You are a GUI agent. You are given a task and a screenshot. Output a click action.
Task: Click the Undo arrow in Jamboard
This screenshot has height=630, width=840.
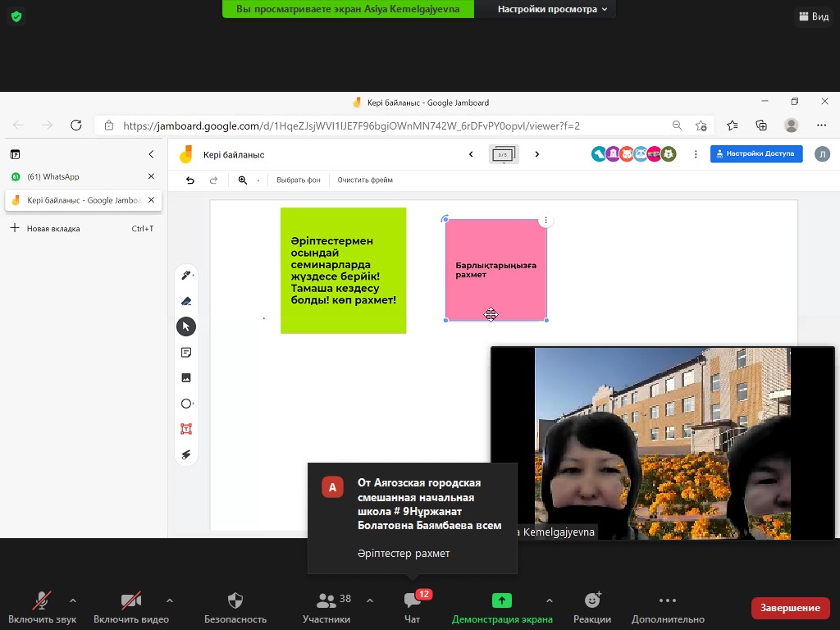coord(190,180)
